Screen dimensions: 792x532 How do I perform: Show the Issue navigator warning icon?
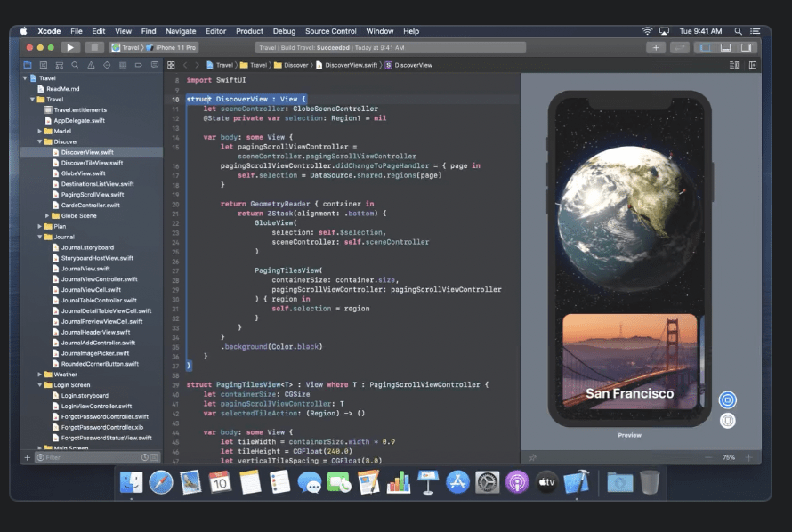click(92, 64)
